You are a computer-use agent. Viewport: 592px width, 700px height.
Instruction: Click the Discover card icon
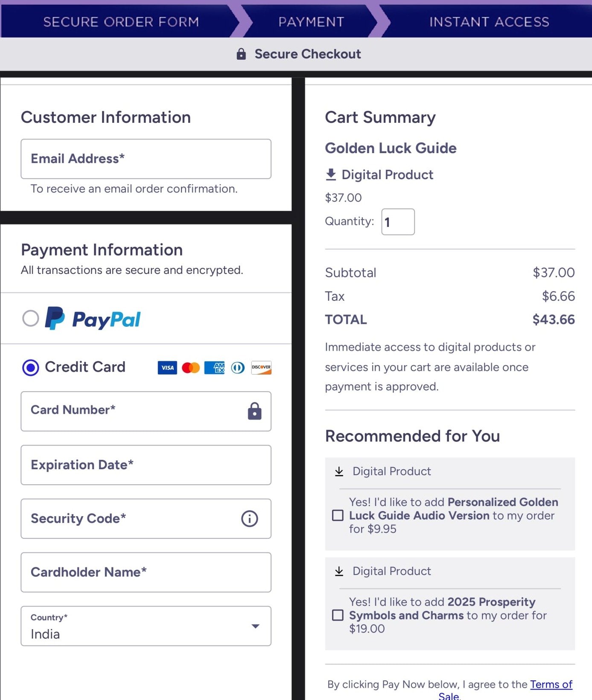tap(261, 368)
